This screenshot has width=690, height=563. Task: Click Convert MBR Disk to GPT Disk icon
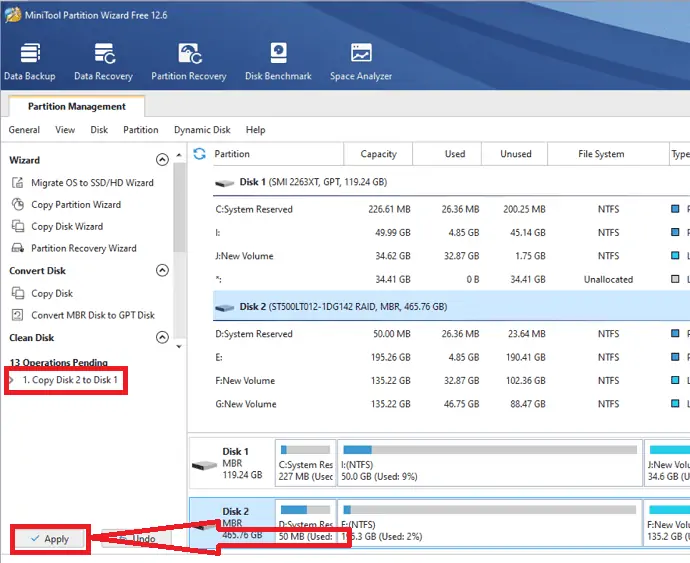tap(18, 315)
